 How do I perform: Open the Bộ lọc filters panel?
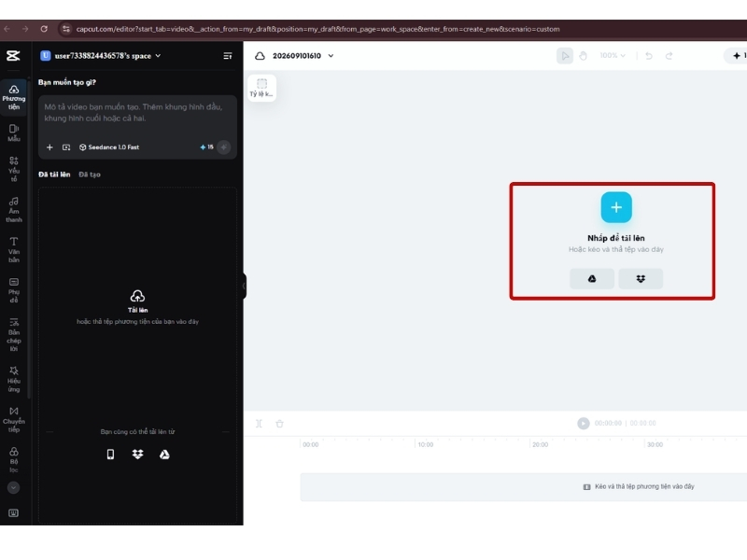coord(14,460)
